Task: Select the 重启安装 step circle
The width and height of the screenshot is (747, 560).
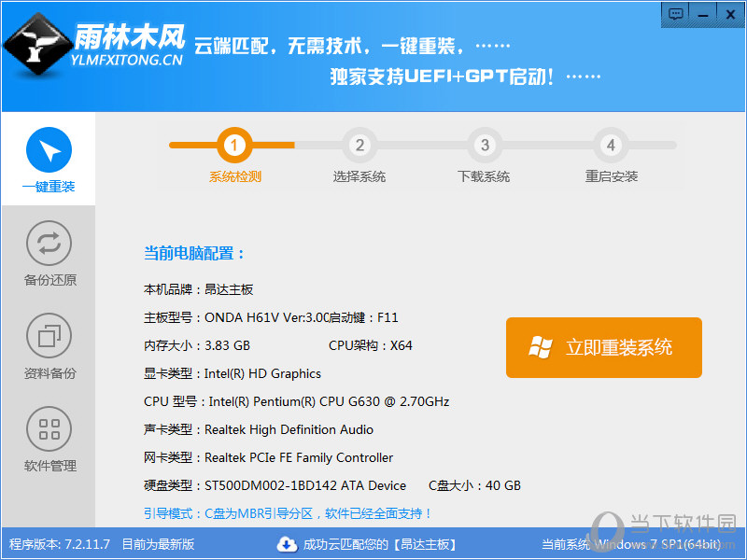Action: pos(611,146)
